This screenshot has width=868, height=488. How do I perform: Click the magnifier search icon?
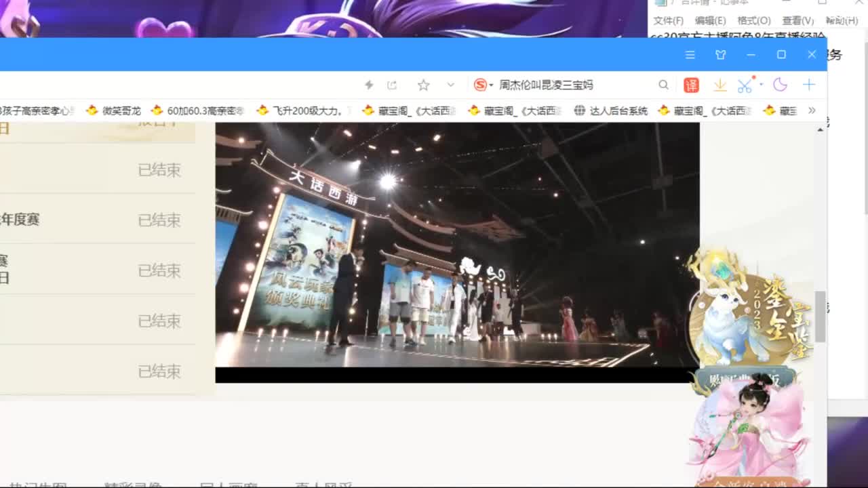click(x=663, y=85)
